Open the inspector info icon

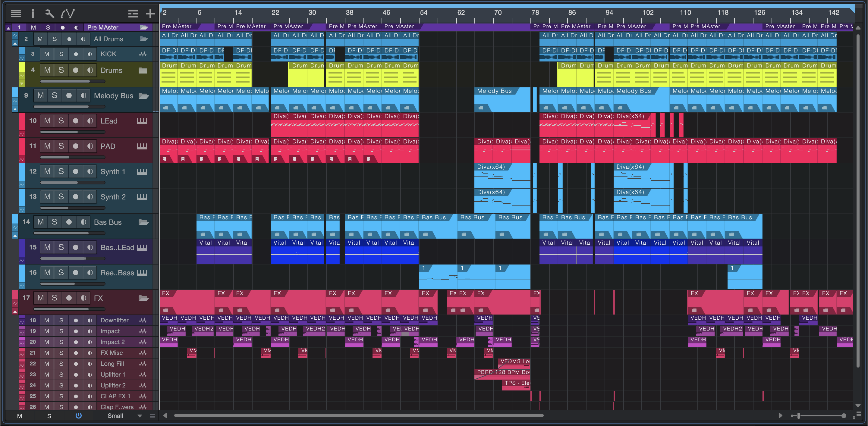(x=33, y=14)
